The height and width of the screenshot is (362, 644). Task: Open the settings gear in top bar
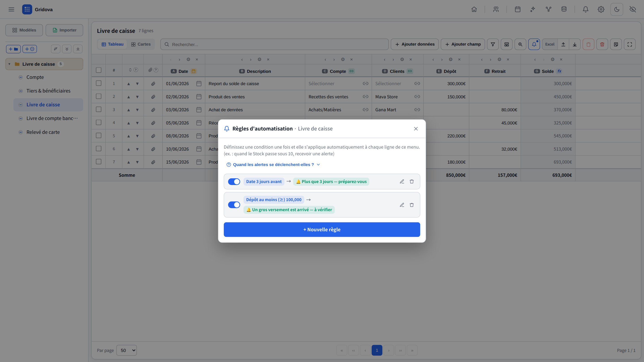click(x=601, y=9)
